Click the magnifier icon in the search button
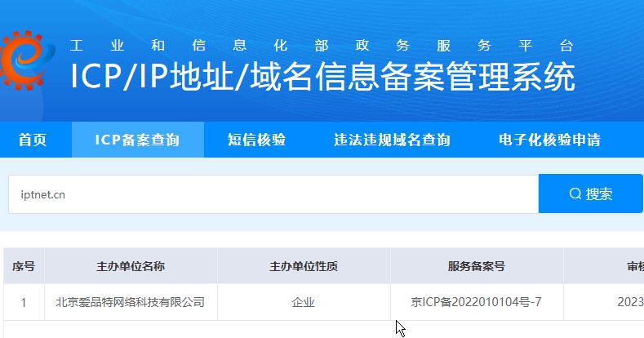Viewport: 644px width, 338px height. coord(575,193)
